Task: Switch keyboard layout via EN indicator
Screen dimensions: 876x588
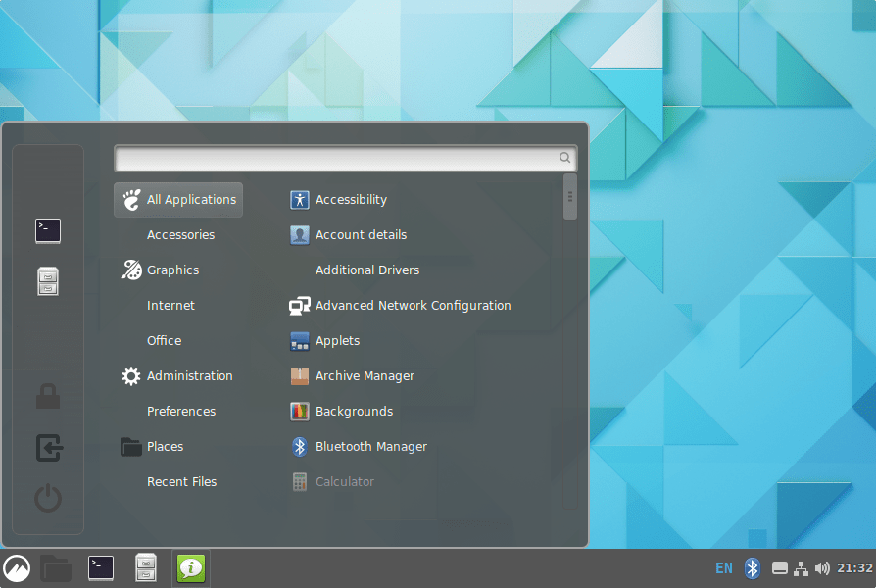Action: coord(723,568)
